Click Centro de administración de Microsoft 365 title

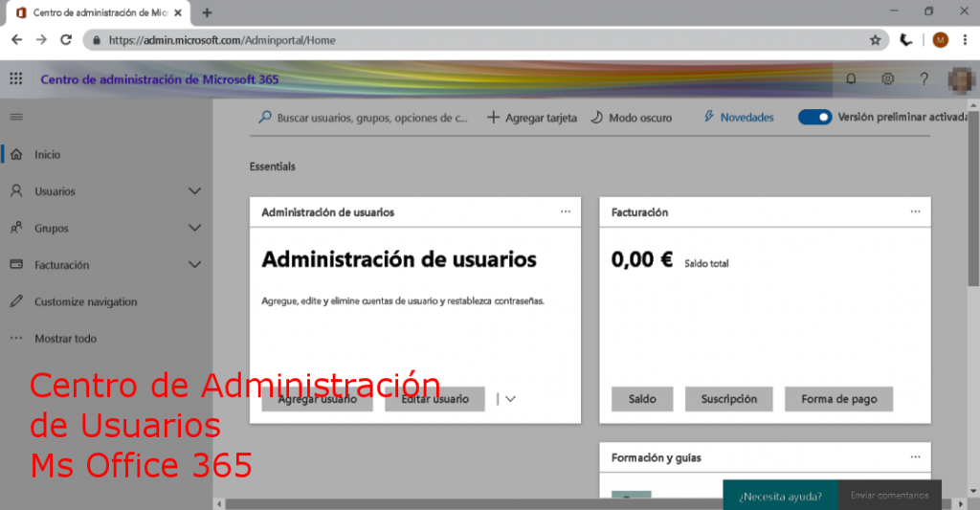160,79
